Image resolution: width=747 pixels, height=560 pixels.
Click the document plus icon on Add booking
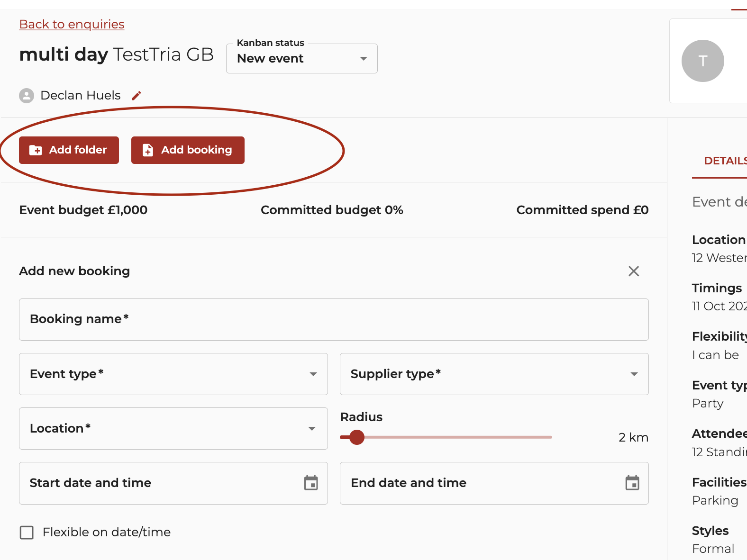(148, 150)
